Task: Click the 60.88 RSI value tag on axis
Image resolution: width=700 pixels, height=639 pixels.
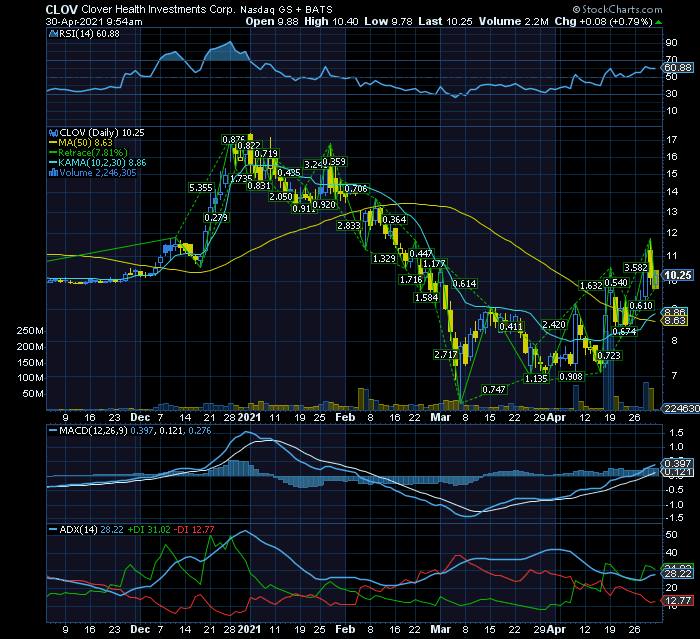Action: (678, 68)
